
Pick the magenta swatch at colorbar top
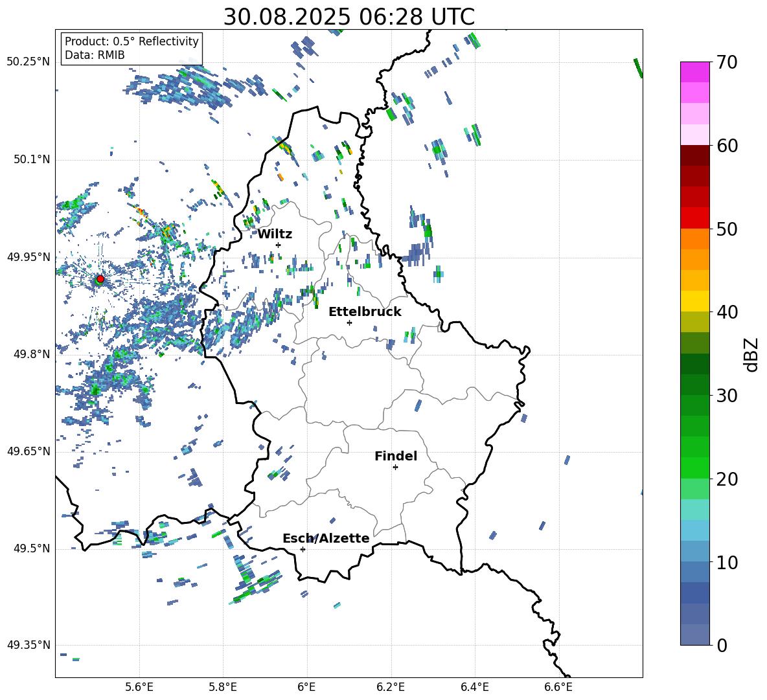coord(694,72)
